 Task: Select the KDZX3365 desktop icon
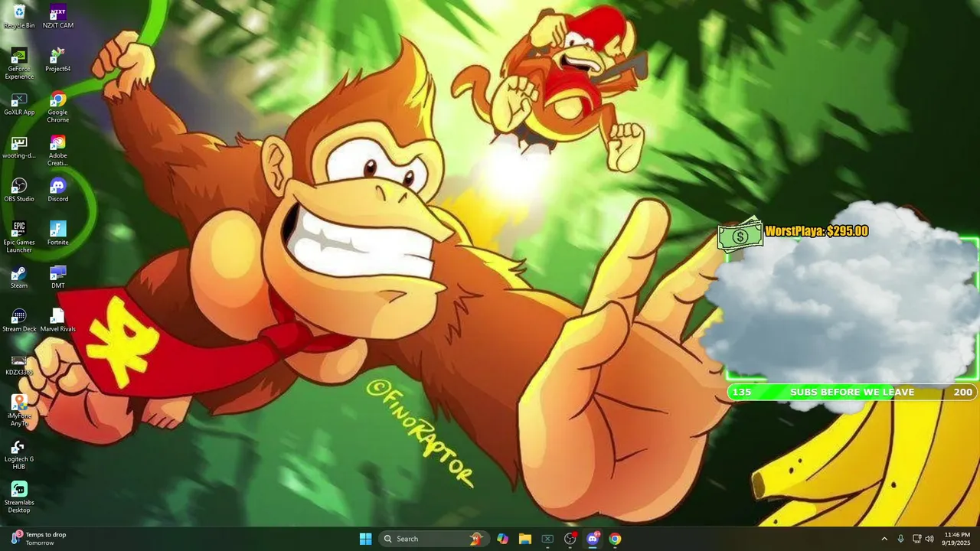[x=19, y=364]
